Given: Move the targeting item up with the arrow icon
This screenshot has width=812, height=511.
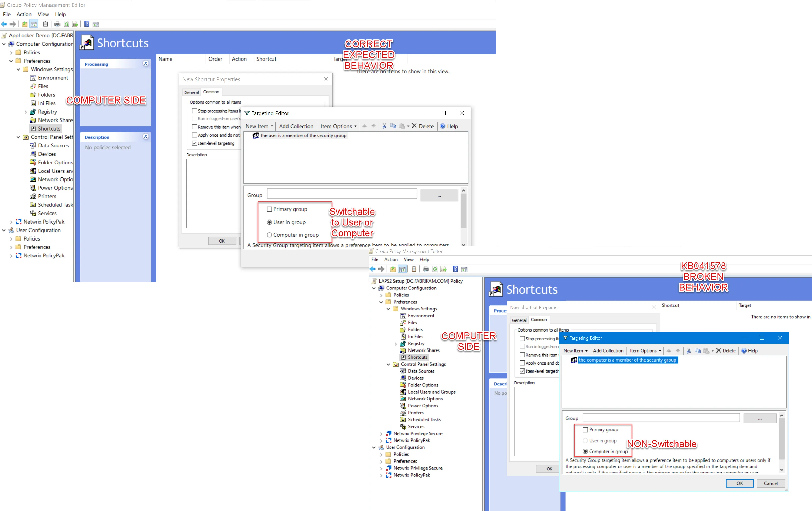Looking at the screenshot, I should 365,126.
